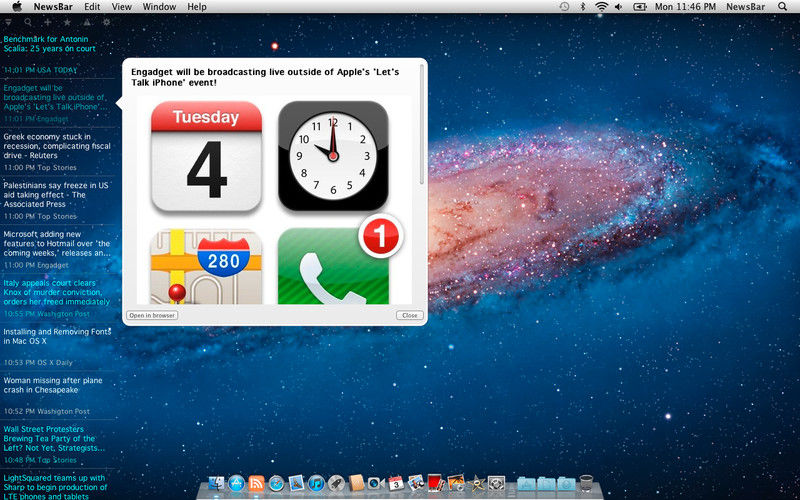This screenshot has height=500, width=800.
Task: Open LightSquared teams up with Sharp story
Action: (55, 487)
